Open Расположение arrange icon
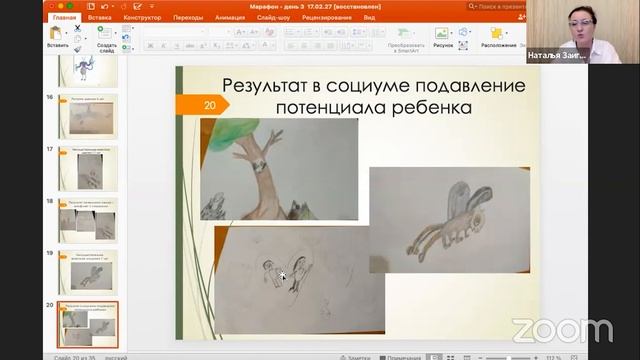The height and width of the screenshot is (360, 640). click(496, 33)
